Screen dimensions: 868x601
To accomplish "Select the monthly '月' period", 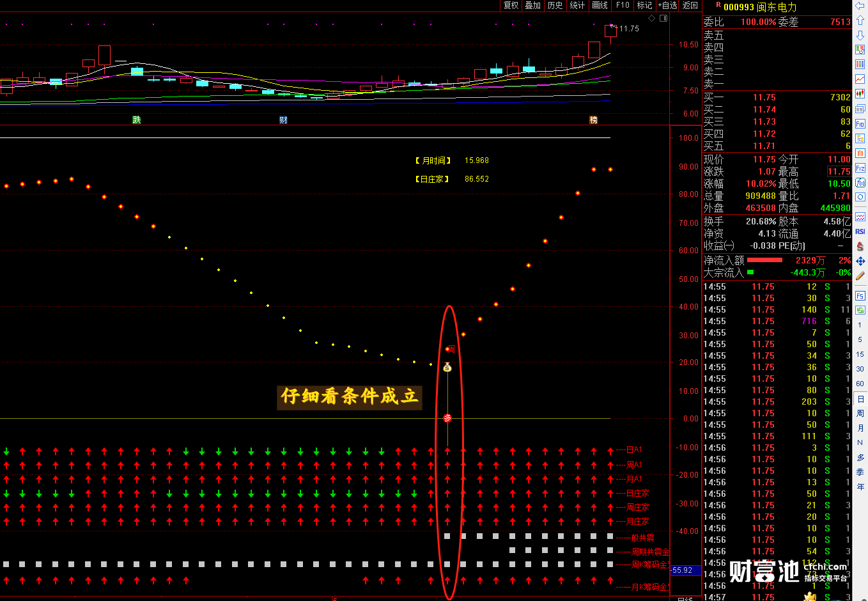I will click(860, 428).
